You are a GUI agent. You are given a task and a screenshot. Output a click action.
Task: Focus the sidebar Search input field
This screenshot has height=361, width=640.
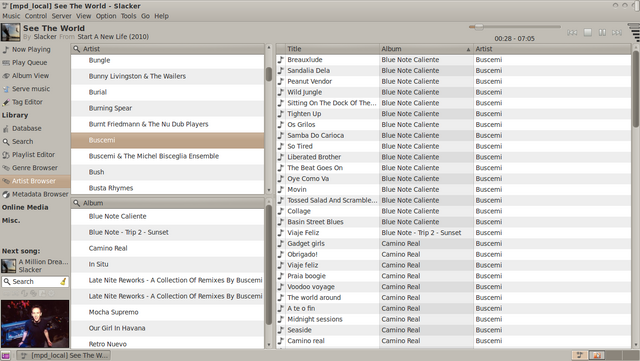click(35, 281)
